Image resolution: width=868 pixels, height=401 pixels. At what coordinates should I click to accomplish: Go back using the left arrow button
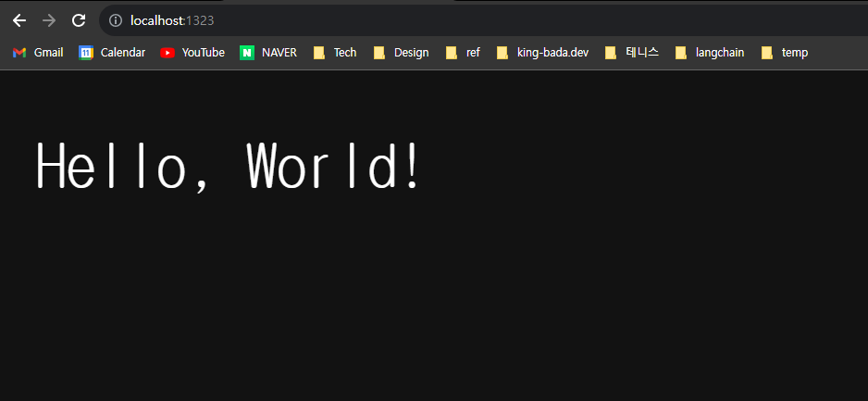19,21
